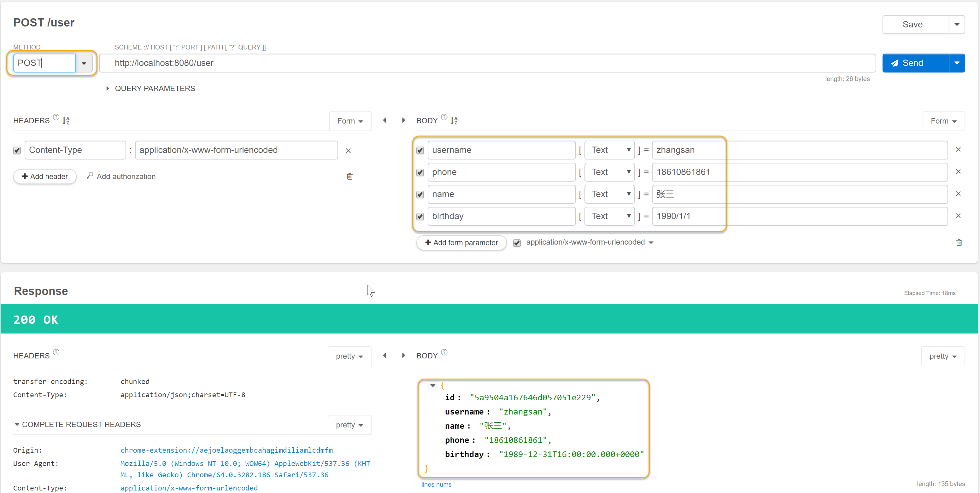Viewport: 980px width, 493px height.
Task: Edit the Content-Type header name field
Action: (75, 150)
